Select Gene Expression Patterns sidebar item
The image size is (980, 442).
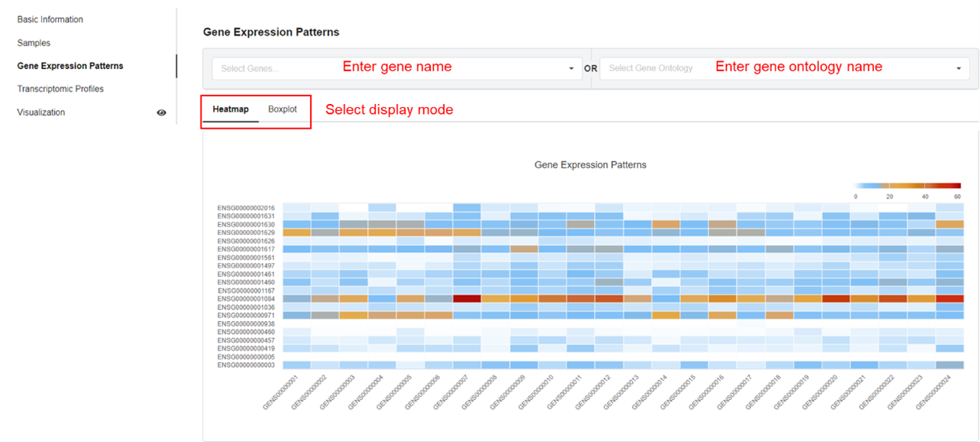tap(70, 66)
